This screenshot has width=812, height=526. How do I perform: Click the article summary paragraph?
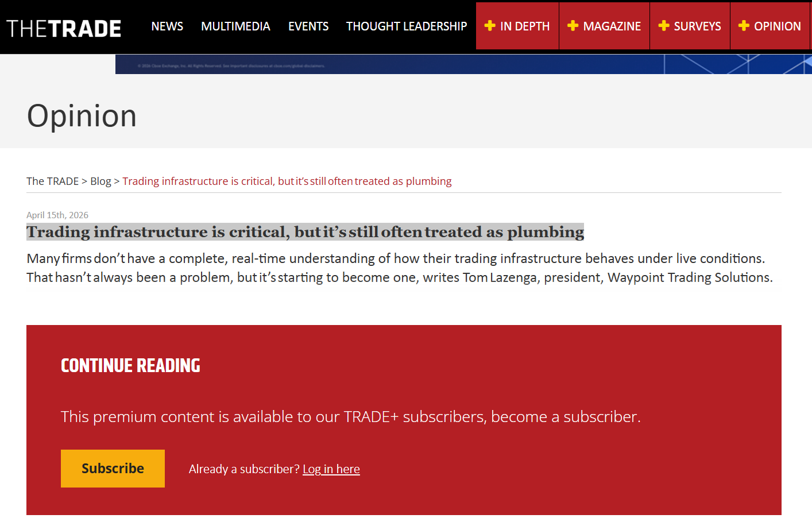tap(400, 268)
